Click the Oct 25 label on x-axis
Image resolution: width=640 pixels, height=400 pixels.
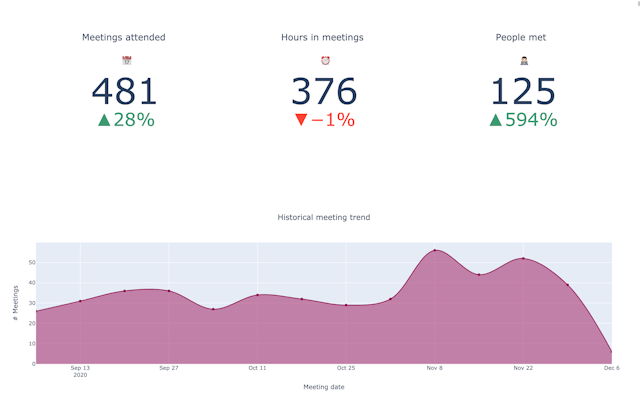click(346, 368)
